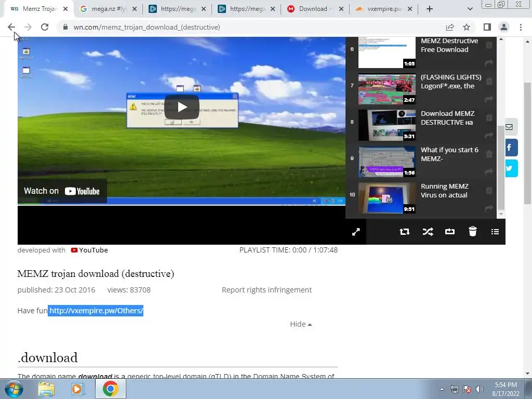The width and height of the screenshot is (532, 399).
Task: Share page on Facebook
Action: [511, 148]
